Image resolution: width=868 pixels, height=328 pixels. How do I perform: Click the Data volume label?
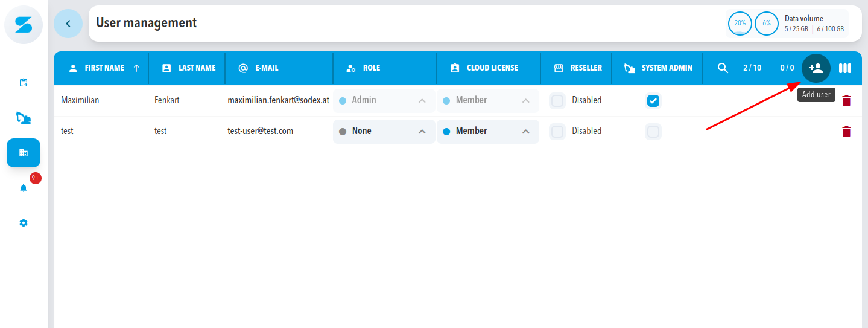[x=804, y=19]
